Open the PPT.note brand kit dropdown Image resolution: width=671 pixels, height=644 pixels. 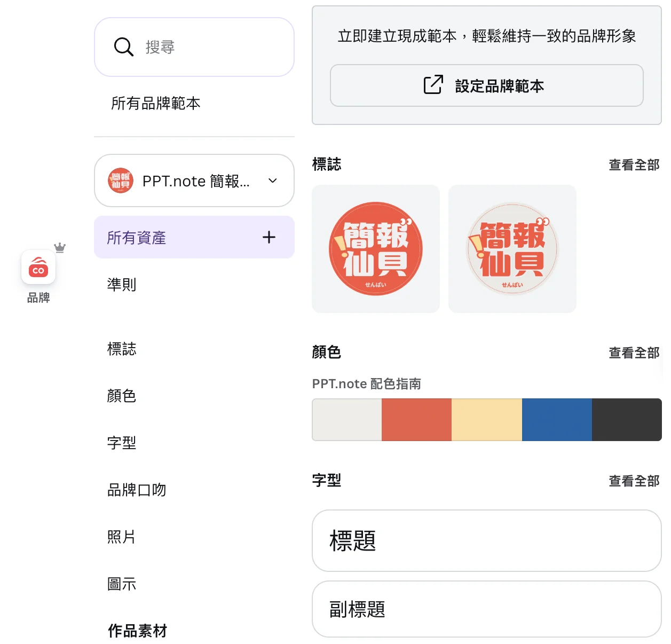pyautogui.click(x=272, y=180)
